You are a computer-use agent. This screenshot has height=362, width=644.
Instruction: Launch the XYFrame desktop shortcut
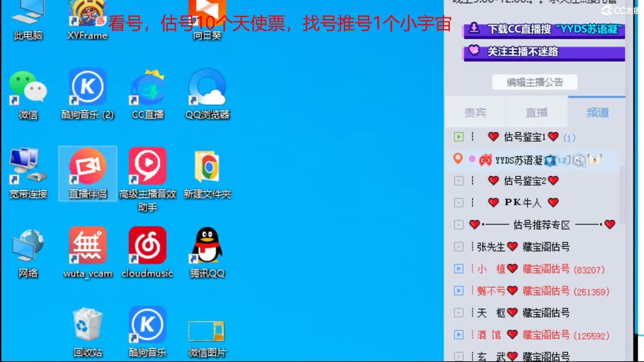(88, 20)
